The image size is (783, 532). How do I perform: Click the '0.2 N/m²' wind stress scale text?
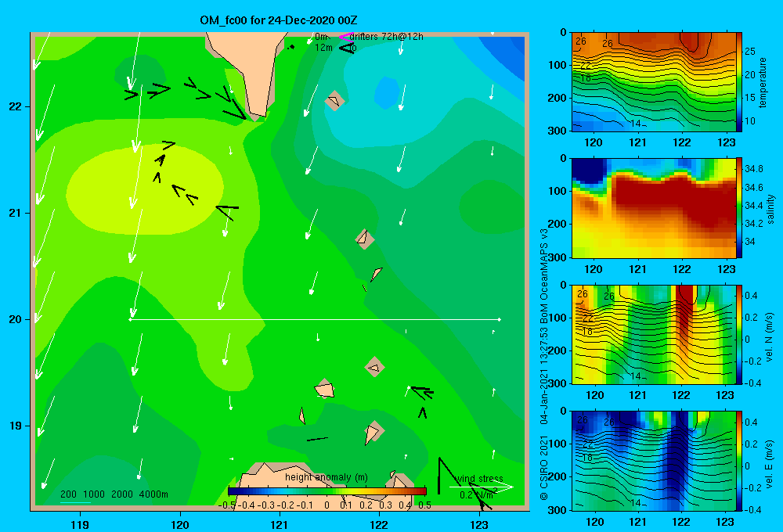(478, 495)
